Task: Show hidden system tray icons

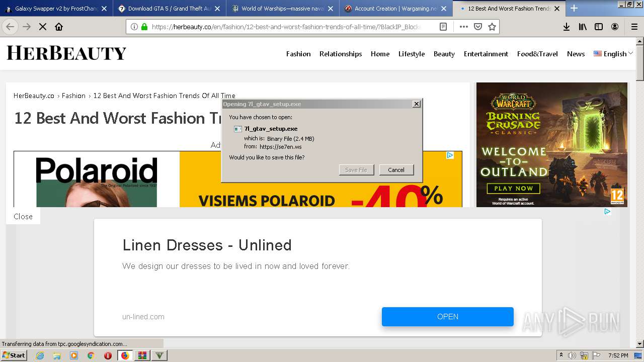Action: tap(561, 355)
